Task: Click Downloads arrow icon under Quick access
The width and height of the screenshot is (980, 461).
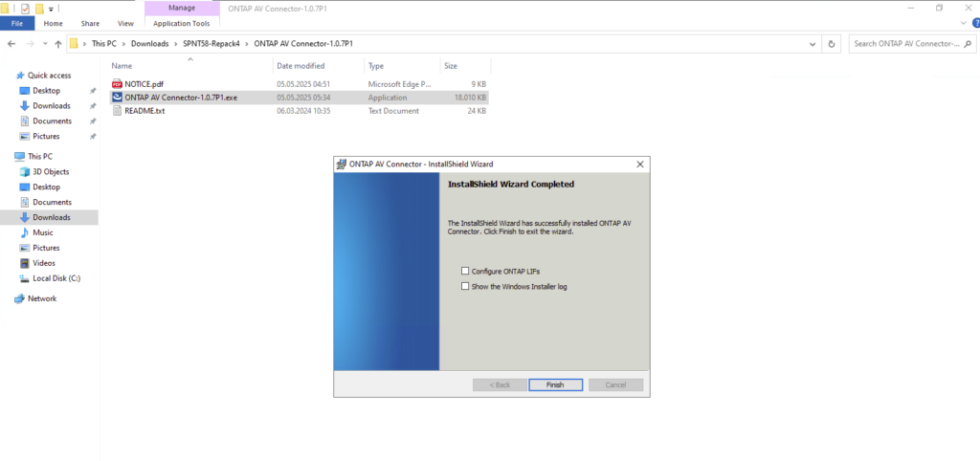Action: 25,105
